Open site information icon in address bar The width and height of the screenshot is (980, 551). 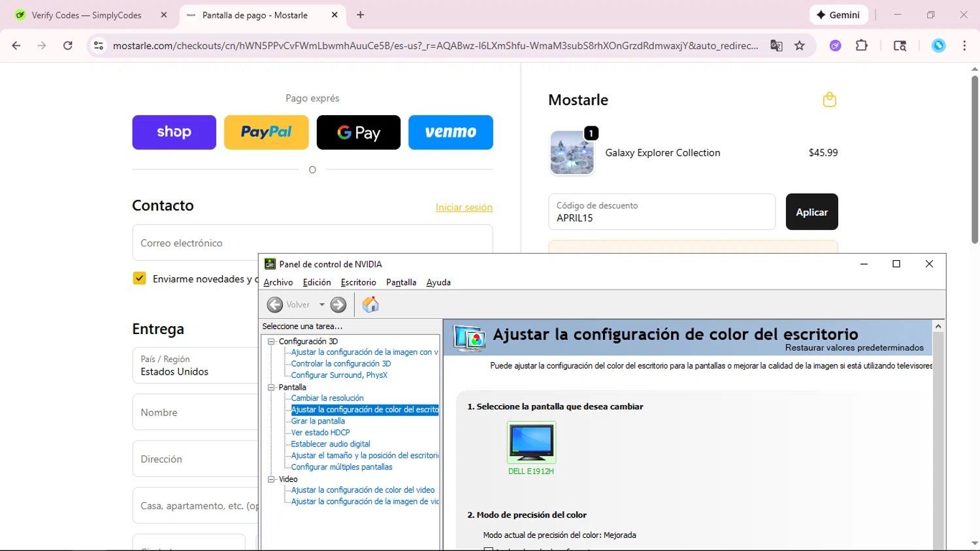click(x=99, y=46)
